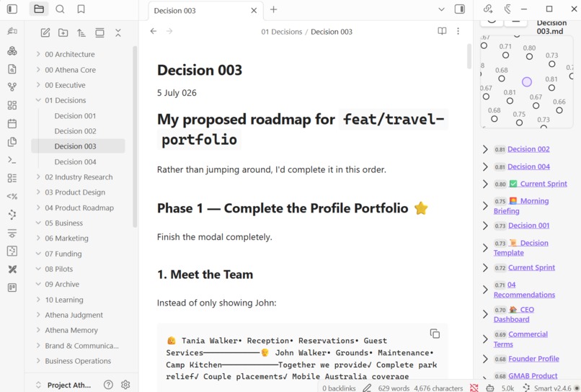
Task: Change file sort order icon
Action: point(81,32)
